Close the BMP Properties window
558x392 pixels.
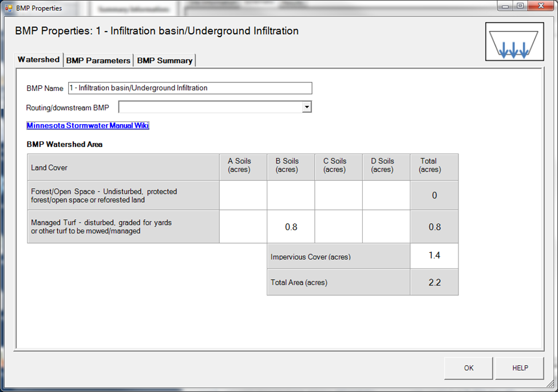point(540,6)
